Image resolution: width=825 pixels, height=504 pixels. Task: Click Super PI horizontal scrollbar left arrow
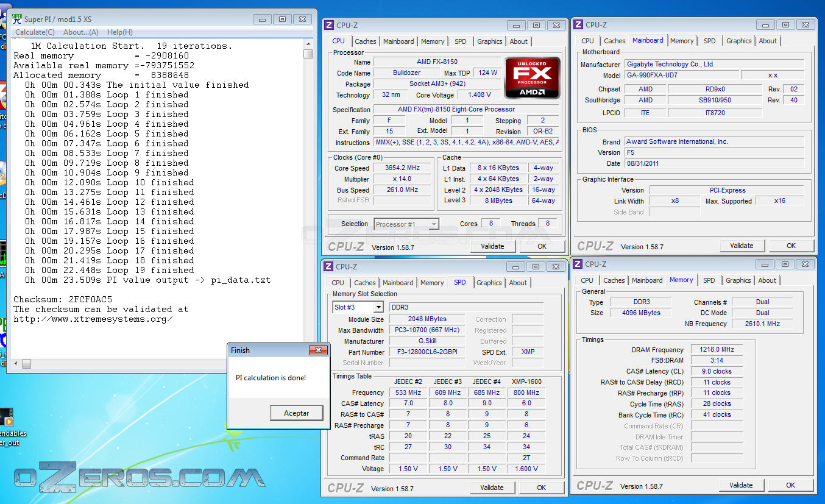[x=16, y=364]
